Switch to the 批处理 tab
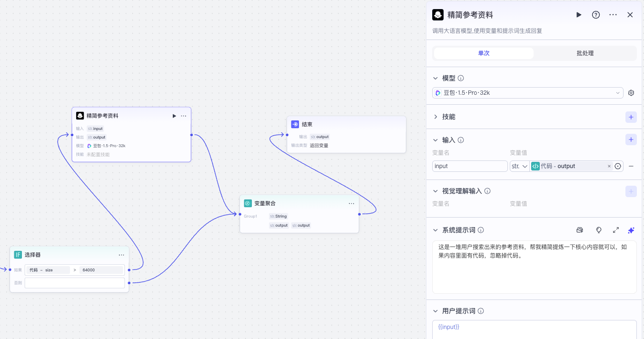 (585, 53)
